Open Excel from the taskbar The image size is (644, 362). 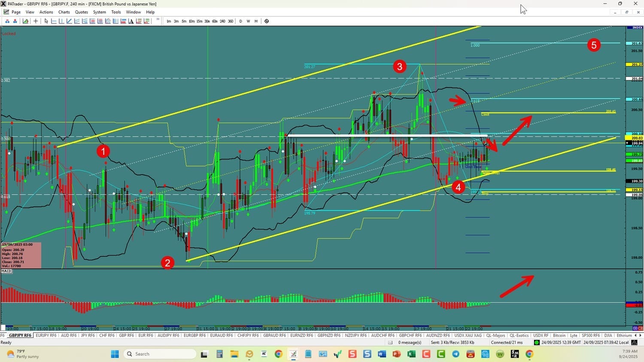pos(411,354)
